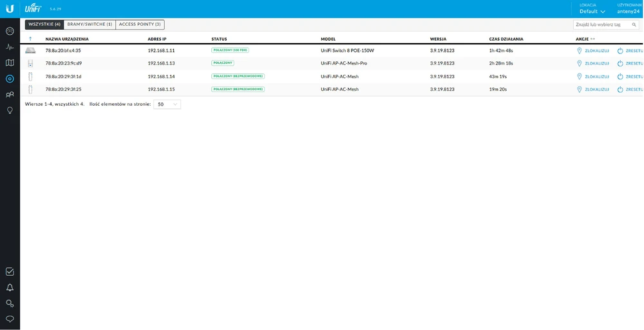Expand the Lokacja Default site dropdown
Screen dimensions: 644x330
(592, 11)
